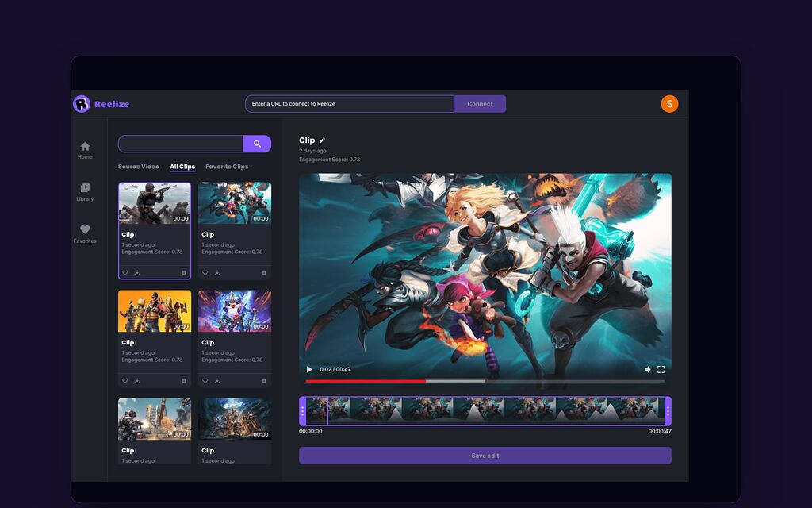Click the Clip title above the player
Image resolution: width=812 pixels, height=508 pixels.
(307, 140)
